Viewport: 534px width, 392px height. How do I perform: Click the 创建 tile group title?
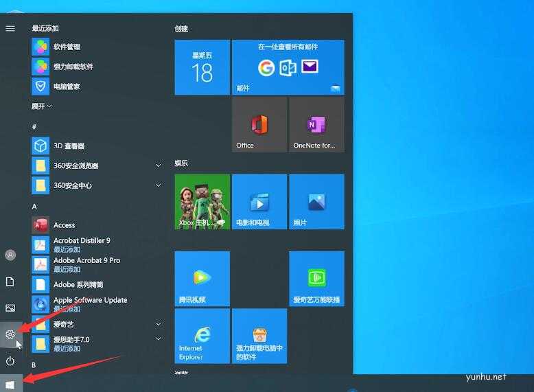181,29
